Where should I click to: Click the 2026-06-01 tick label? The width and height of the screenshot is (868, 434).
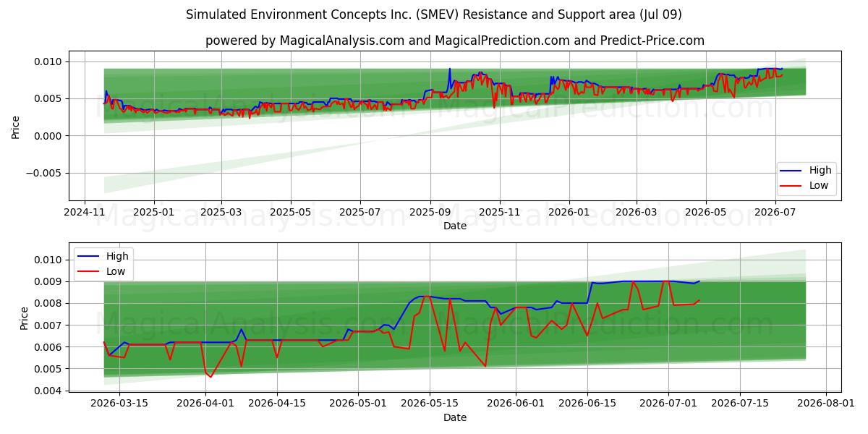point(516,403)
